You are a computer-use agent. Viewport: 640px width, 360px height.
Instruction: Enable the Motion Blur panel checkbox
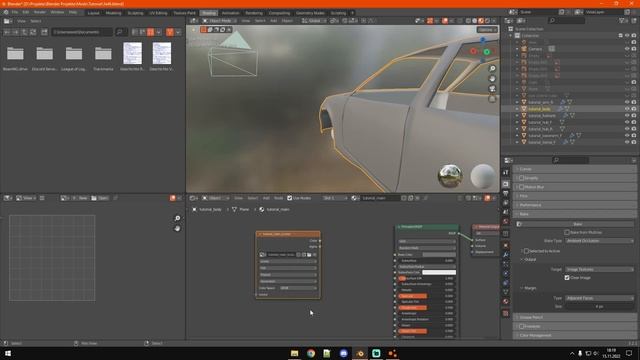tap(521, 187)
